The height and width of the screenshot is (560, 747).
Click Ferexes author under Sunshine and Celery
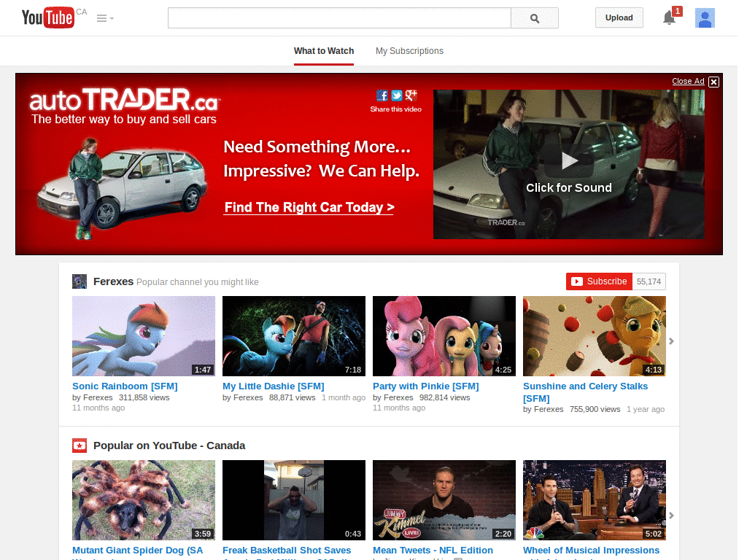tap(549, 410)
